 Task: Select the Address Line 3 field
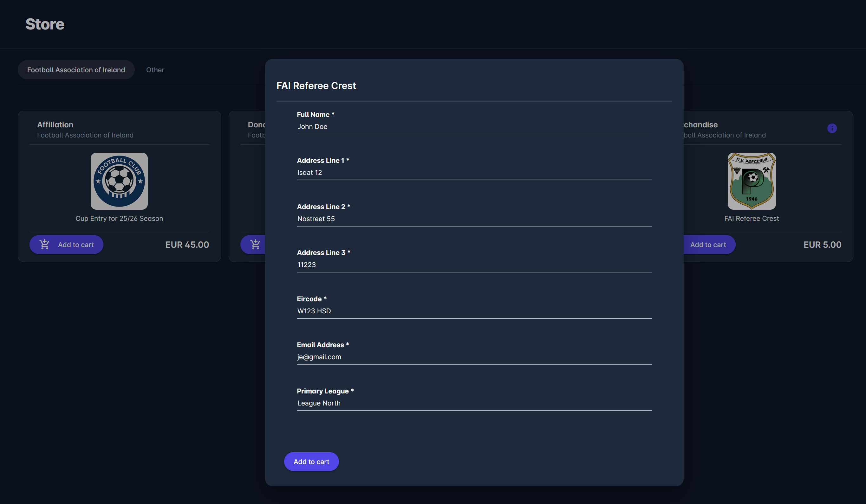474,265
